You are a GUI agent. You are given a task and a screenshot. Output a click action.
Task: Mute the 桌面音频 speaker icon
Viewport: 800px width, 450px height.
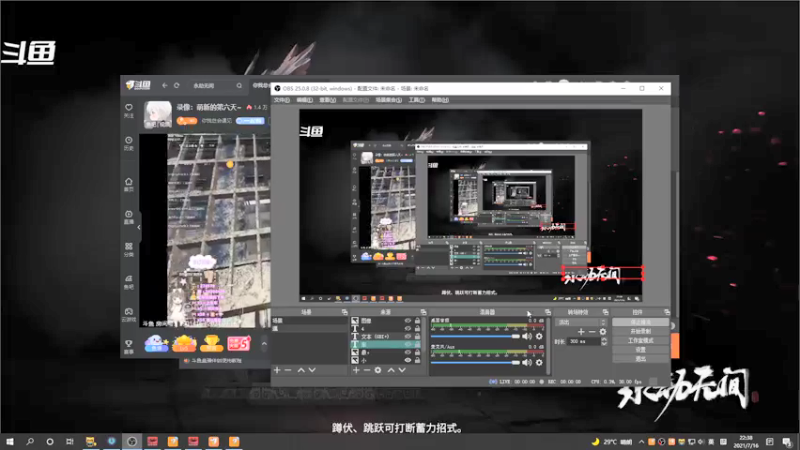tap(527, 336)
